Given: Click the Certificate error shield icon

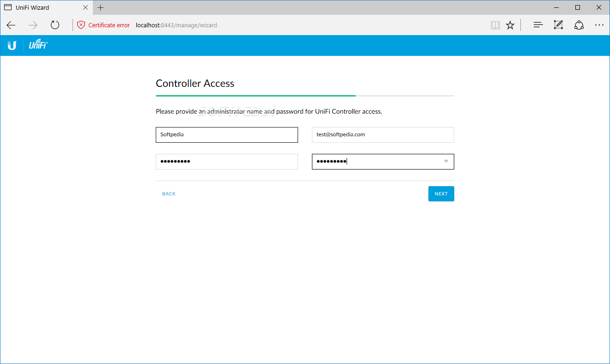Looking at the screenshot, I should [81, 25].
